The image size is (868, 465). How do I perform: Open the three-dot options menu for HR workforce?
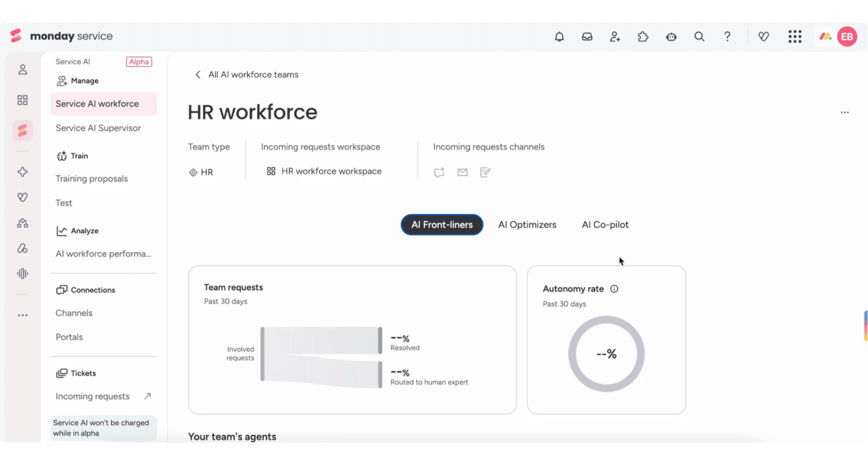pyautogui.click(x=844, y=112)
